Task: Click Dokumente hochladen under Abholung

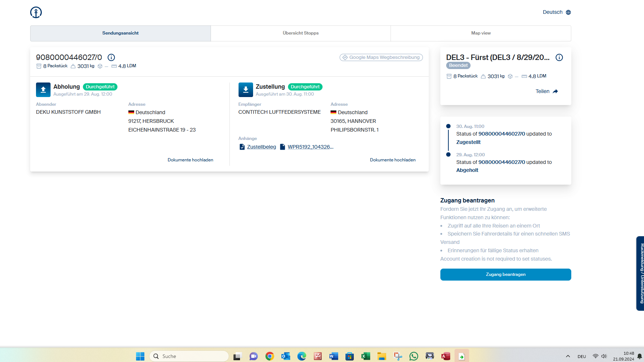Action: (190, 160)
